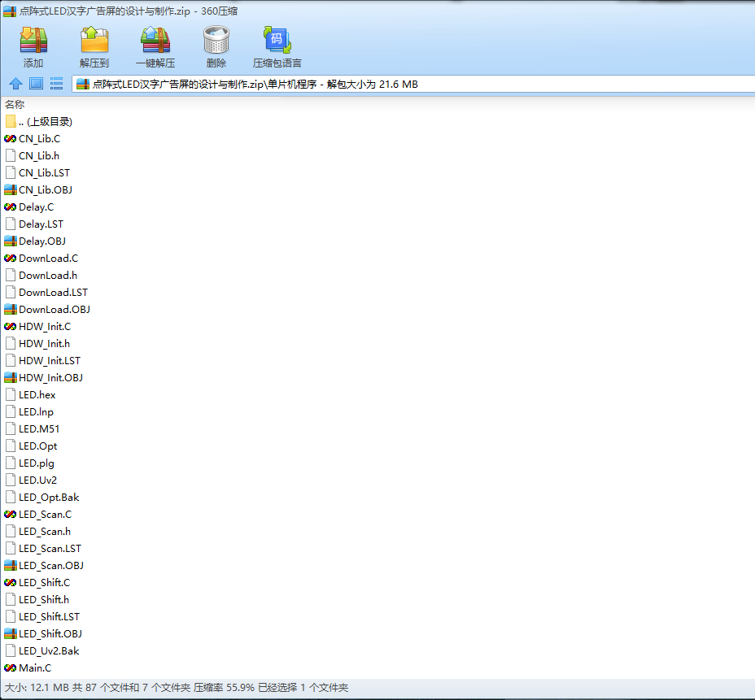
Task: Select the CN_Lib.OBJ file icon
Action: click(10, 190)
